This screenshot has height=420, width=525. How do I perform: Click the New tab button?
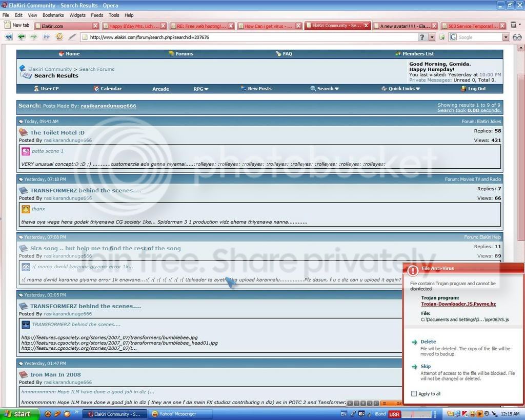point(17,25)
